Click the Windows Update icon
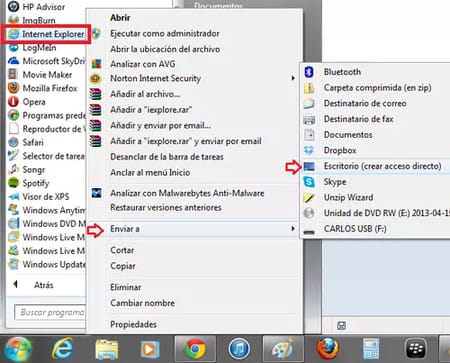 (13, 264)
